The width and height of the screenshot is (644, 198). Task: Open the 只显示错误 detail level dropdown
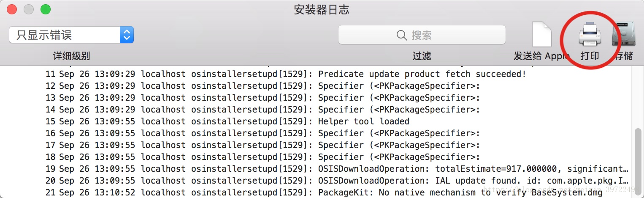tap(71, 35)
